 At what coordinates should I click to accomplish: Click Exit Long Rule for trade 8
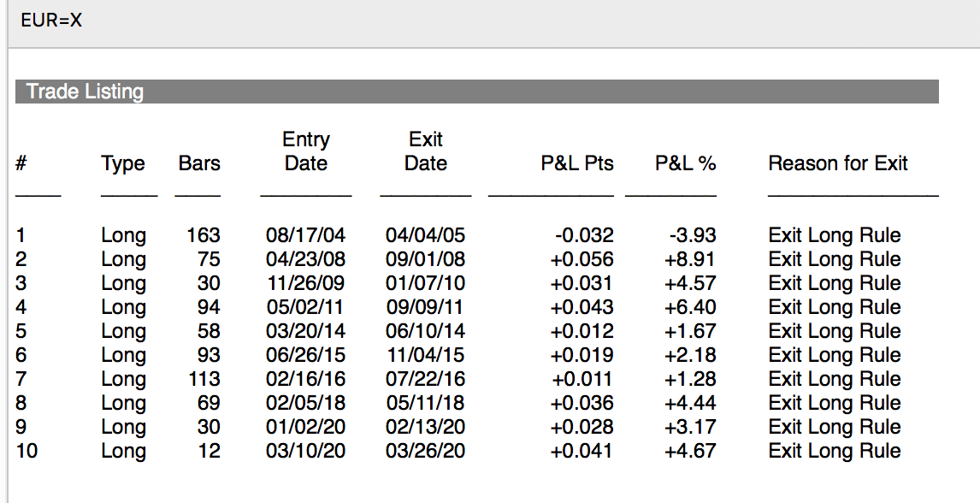[835, 403]
